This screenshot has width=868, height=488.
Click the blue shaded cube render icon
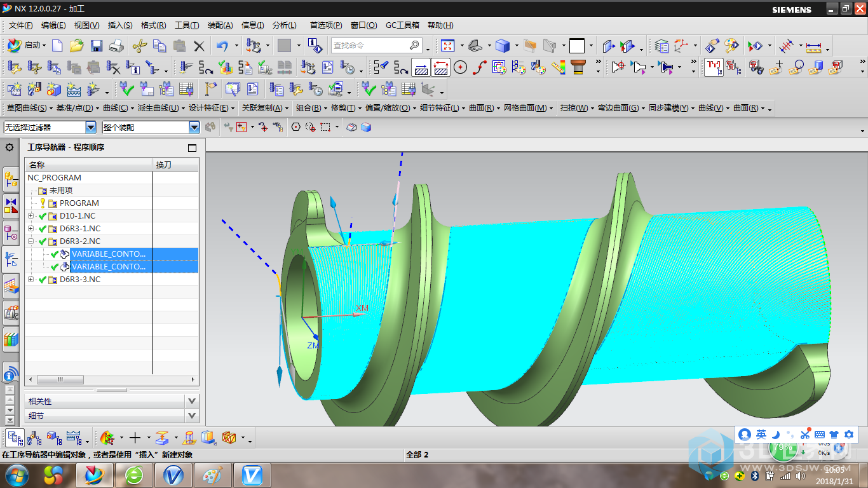[503, 46]
